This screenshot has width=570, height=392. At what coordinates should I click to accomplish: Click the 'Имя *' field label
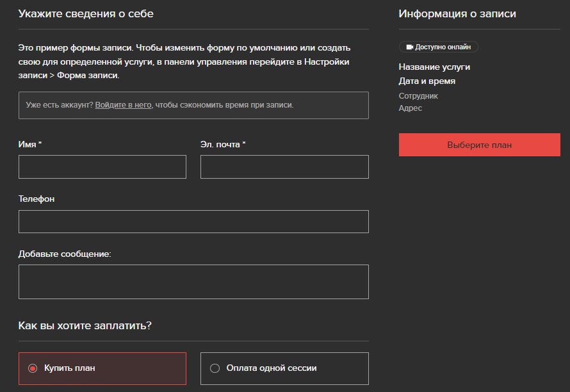point(30,144)
